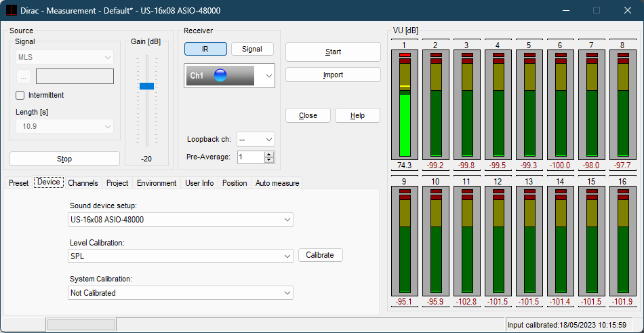Switch to the Auto measure tab
This screenshot has height=333, width=644.
click(x=277, y=183)
